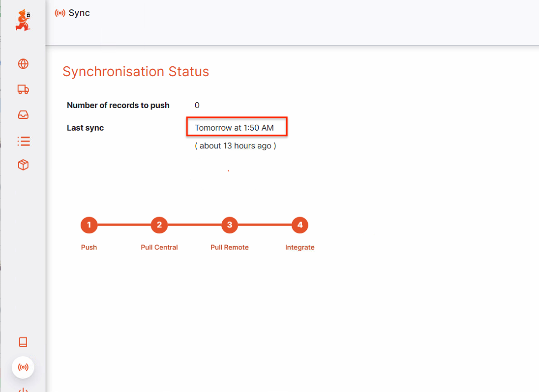This screenshot has width=539, height=392.
Task: Open the list catalogue icon in sidebar
Action: pyautogui.click(x=24, y=141)
